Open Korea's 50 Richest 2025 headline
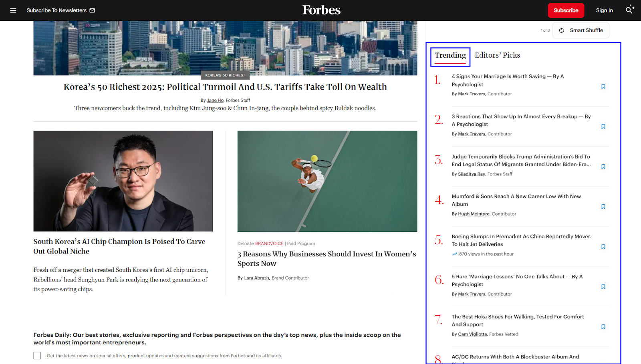 [225, 87]
